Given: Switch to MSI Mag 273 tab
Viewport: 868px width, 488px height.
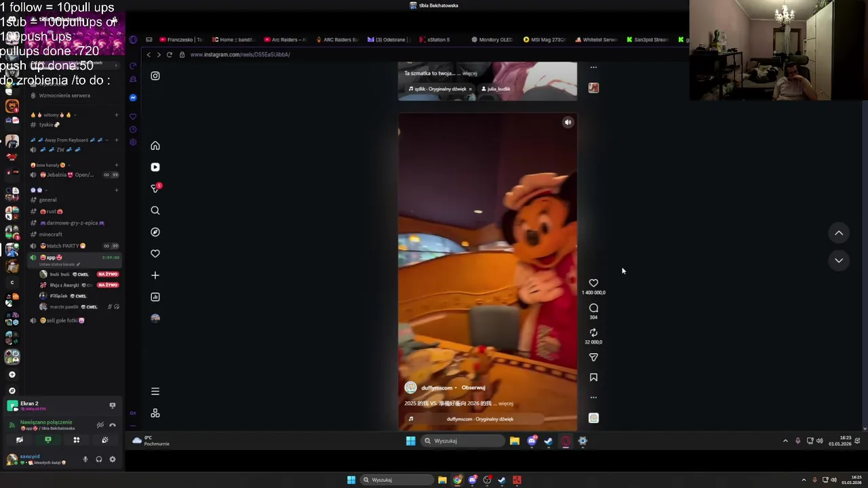Looking at the screenshot, I should pyautogui.click(x=545, y=40).
